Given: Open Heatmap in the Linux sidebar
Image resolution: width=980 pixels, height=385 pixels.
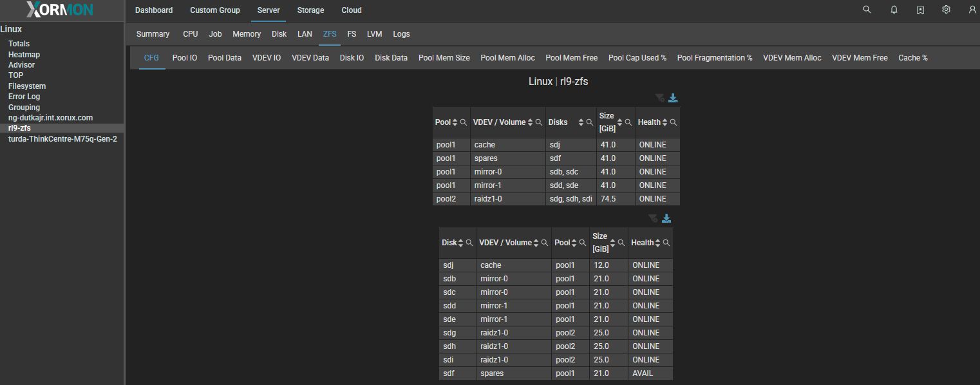Looking at the screenshot, I should (24, 55).
